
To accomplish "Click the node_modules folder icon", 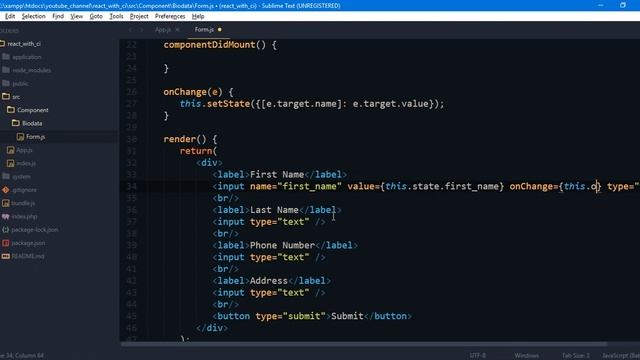I will click(6, 70).
